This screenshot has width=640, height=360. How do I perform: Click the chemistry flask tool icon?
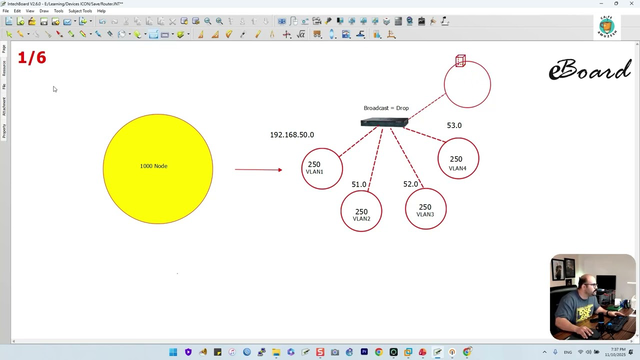tap(376, 35)
